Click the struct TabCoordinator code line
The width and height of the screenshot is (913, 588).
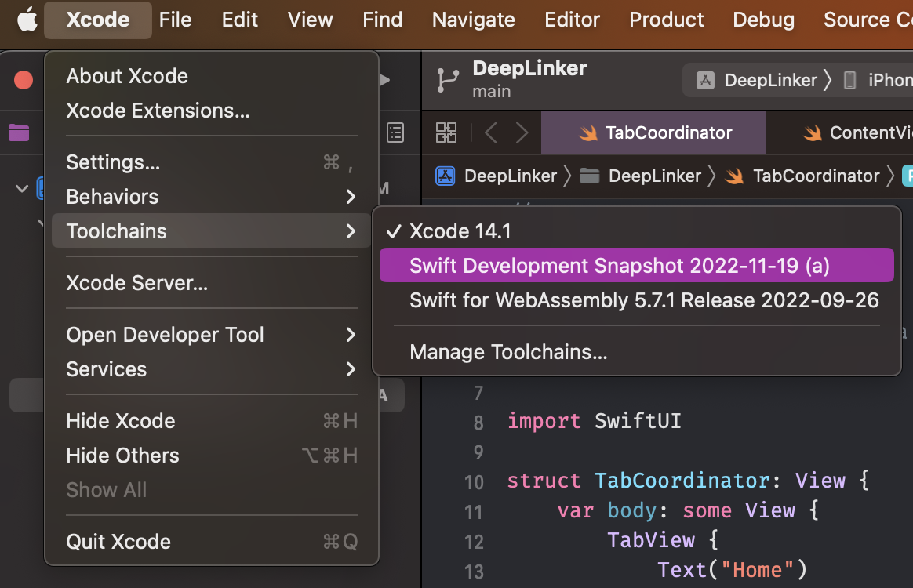click(688, 481)
